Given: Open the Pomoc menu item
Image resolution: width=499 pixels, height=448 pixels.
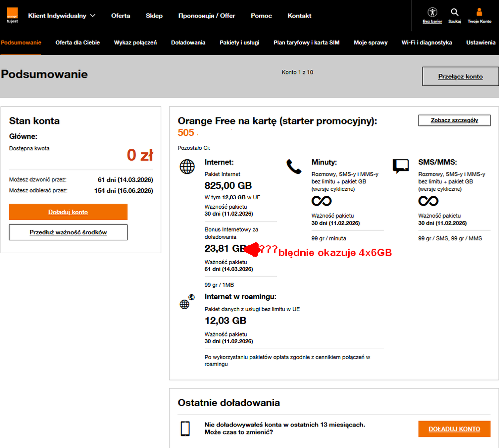Looking at the screenshot, I should 261,15.
